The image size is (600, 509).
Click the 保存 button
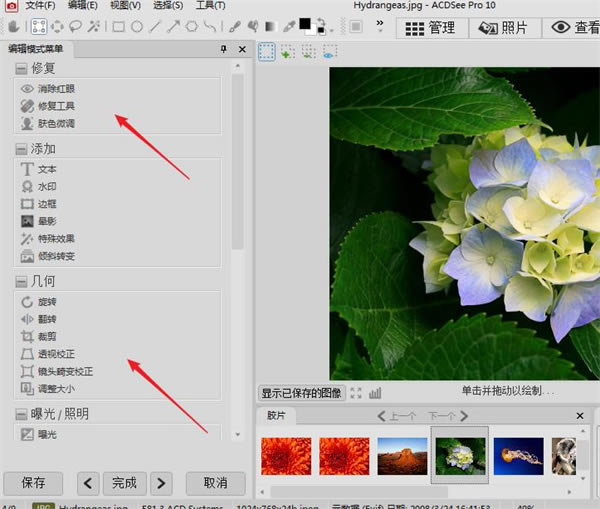33,483
